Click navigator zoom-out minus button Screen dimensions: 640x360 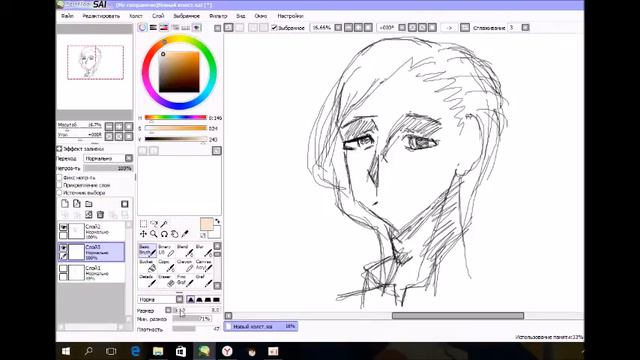(x=109, y=126)
